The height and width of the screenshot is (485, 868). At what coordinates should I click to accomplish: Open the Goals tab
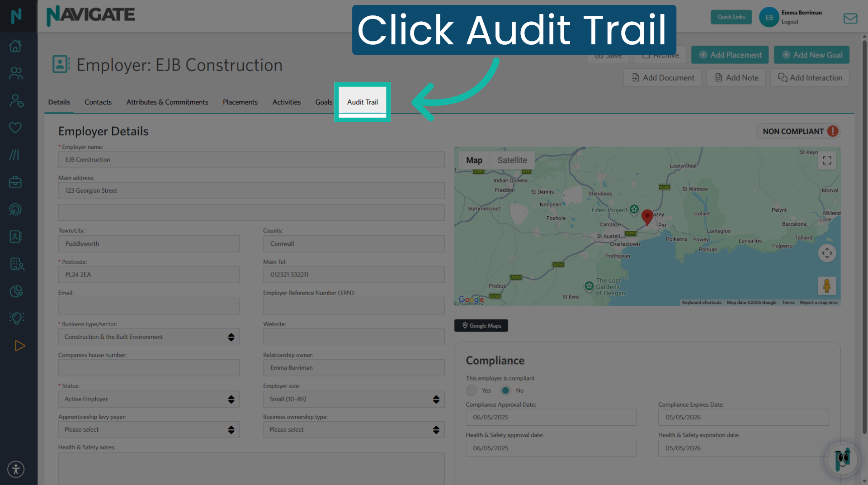324,102
